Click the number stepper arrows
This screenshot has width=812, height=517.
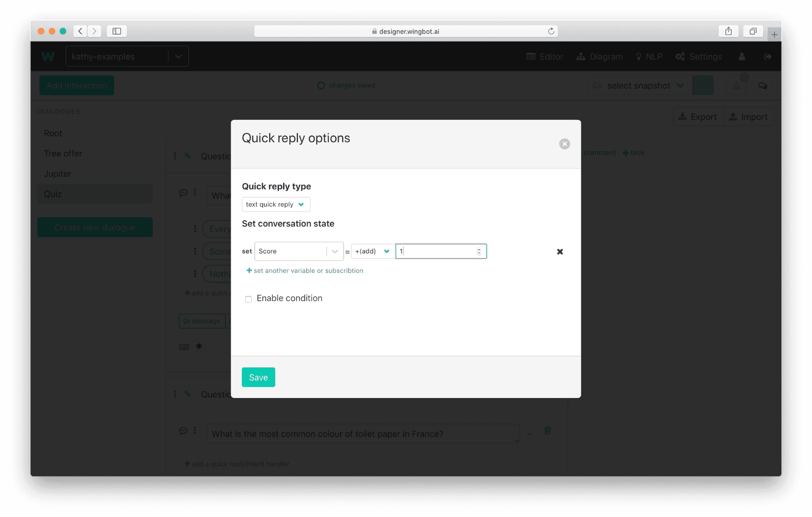tap(479, 252)
